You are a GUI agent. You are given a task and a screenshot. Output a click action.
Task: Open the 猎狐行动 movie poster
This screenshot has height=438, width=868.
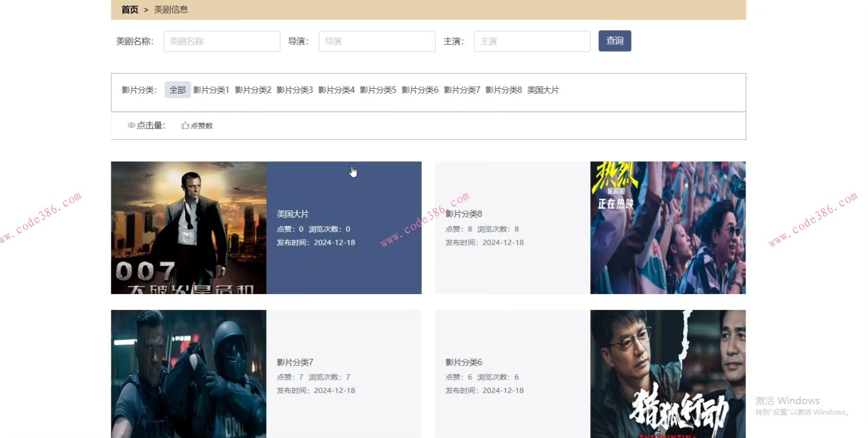667,378
